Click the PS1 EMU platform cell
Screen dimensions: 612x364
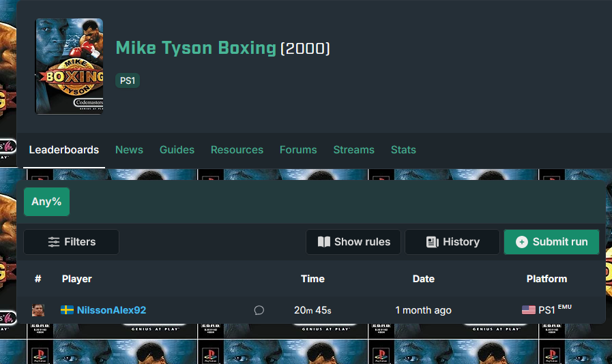[x=547, y=309]
